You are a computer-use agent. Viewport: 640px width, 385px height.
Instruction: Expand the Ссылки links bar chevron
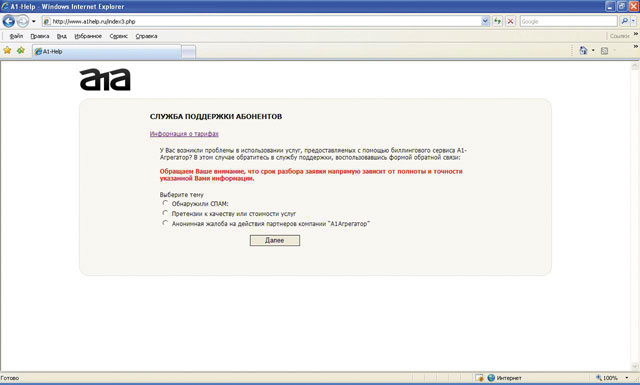pyautogui.click(x=636, y=34)
